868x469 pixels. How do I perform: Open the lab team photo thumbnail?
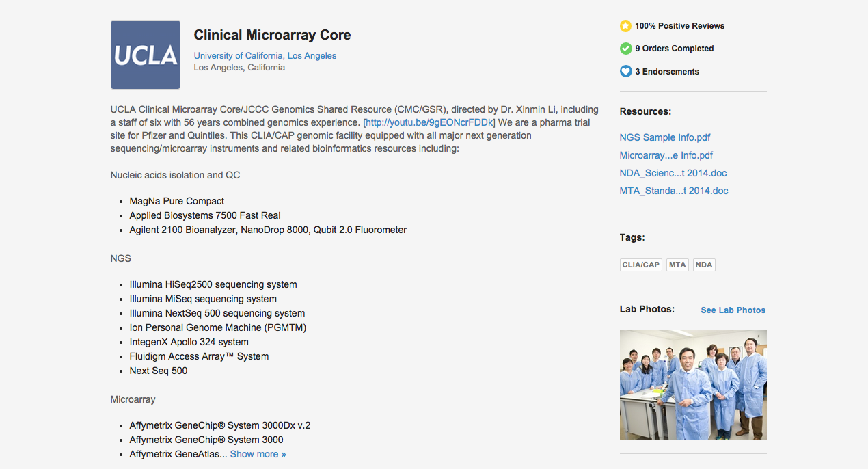coord(693,384)
